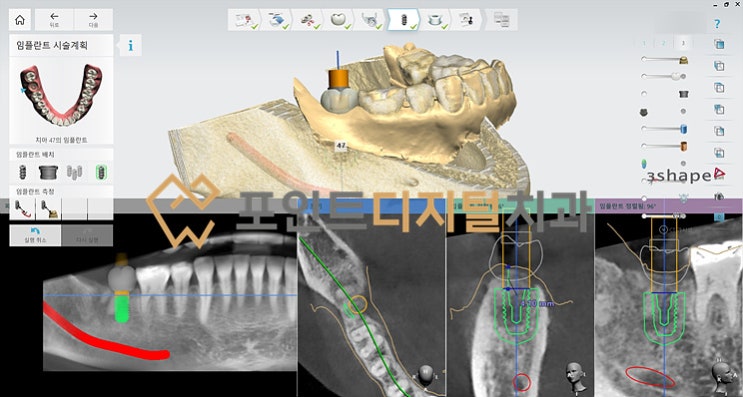Click the next arrow button
Image resolution: width=743 pixels, height=397 pixels.
93,20
